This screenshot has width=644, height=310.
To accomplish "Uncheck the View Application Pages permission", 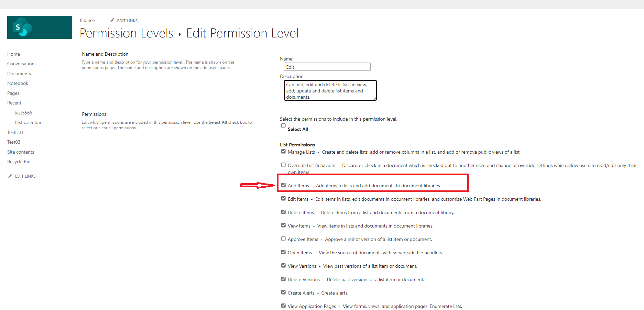I will [x=283, y=306].
